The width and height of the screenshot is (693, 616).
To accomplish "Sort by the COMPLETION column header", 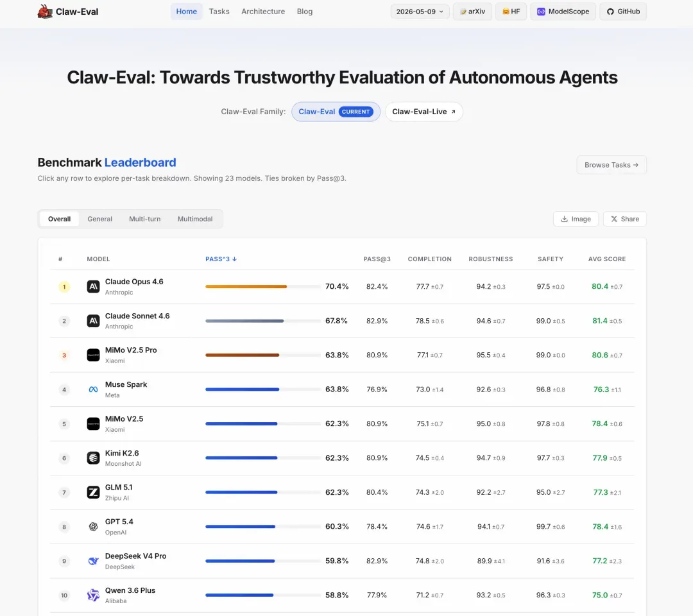I will (429, 259).
